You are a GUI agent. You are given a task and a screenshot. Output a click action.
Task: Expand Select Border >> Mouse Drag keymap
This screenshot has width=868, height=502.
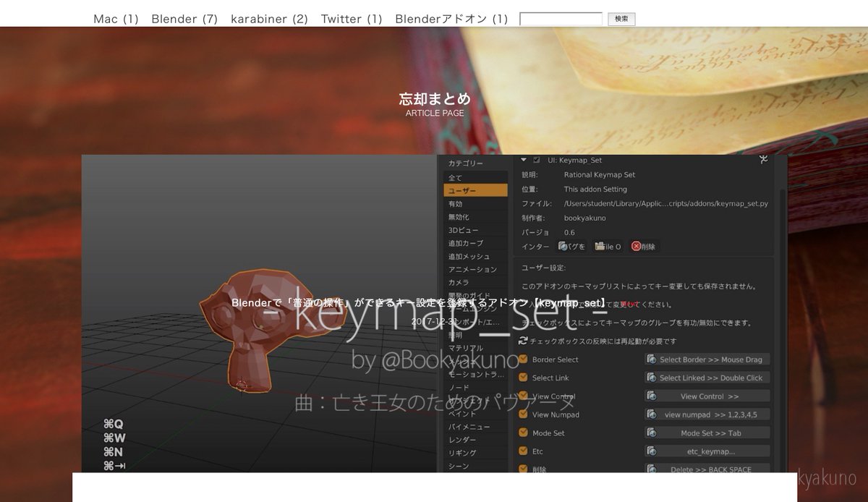(707, 360)
